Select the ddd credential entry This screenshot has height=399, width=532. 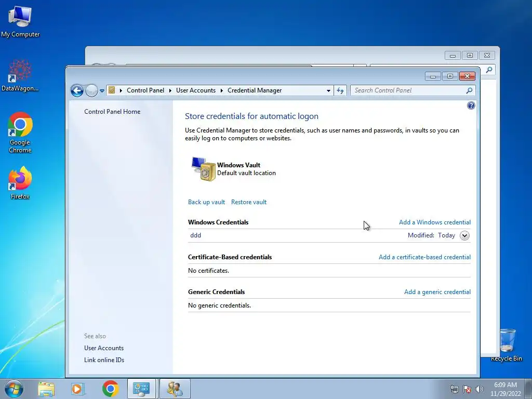point(195,235)
